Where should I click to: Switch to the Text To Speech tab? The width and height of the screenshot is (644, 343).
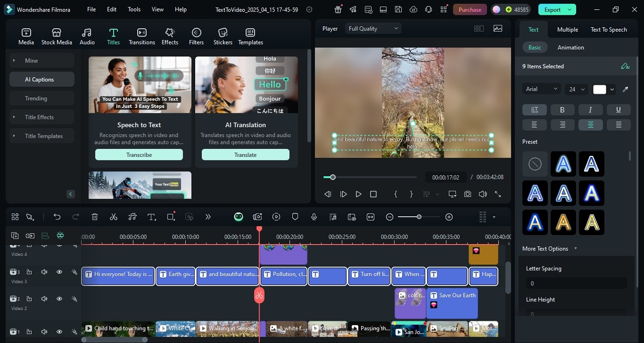608,30
